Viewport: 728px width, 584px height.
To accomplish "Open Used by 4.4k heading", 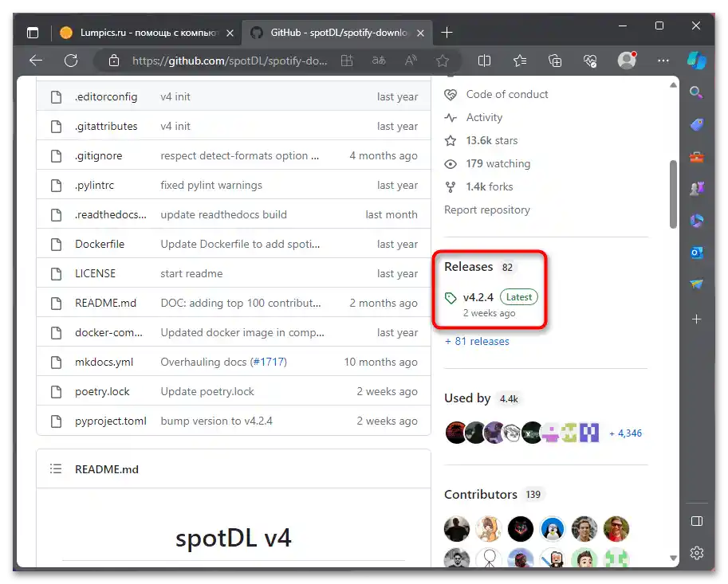I will pyautogui.click(x=482, y=398).
